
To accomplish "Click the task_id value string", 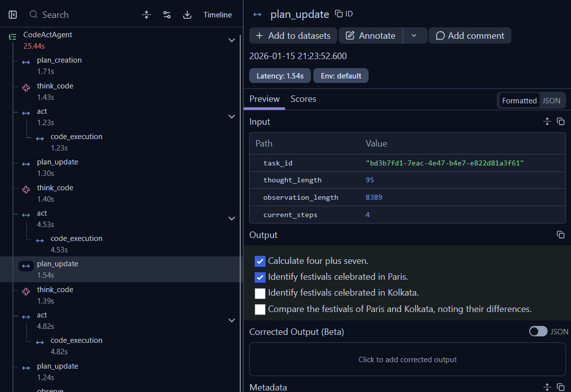I will coord(445,163).
